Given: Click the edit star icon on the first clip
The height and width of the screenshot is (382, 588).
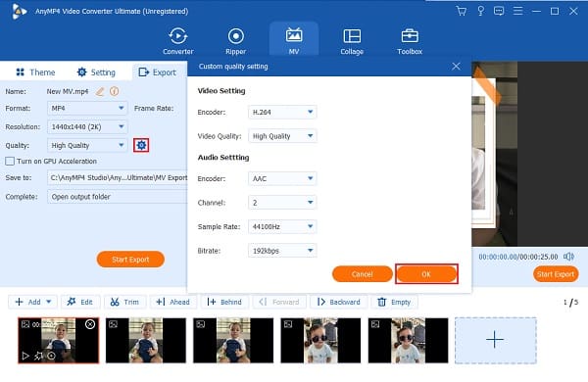Looking at the screenshot, I should 38,356.
